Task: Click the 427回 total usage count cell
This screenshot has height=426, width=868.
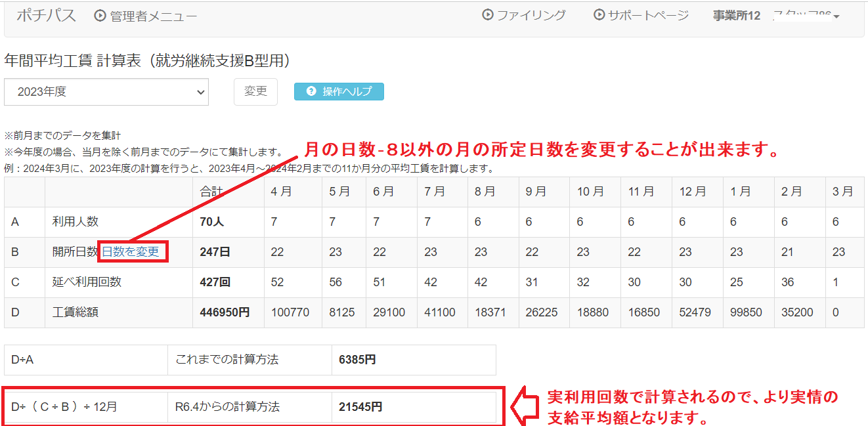Action: tap(215, 282)
